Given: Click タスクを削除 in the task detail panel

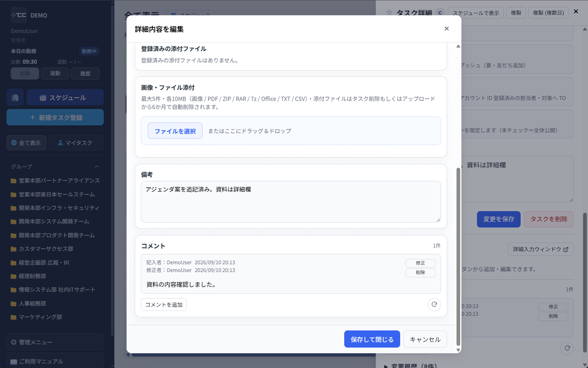Looking at the screenshot, I should pos(549,219).
